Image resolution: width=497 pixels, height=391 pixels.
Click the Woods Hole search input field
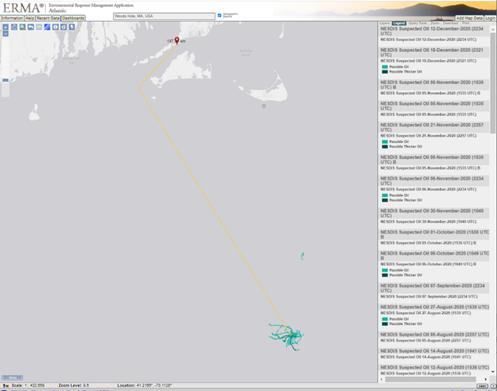pos(164,16)
